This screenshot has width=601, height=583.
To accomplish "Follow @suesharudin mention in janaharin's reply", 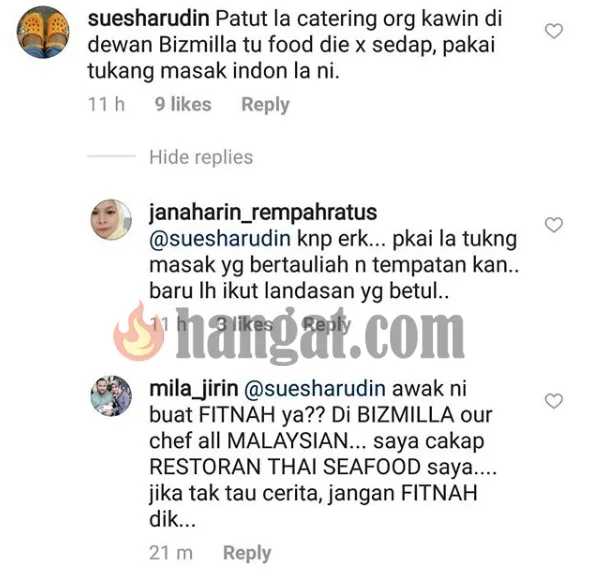I will (x=220, y=239).
